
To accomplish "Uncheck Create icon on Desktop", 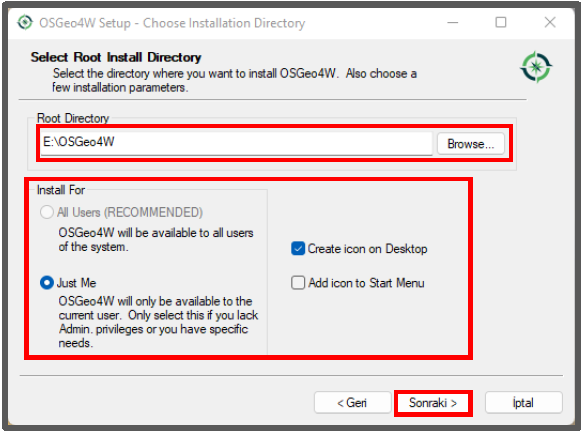I will [298, 249].
